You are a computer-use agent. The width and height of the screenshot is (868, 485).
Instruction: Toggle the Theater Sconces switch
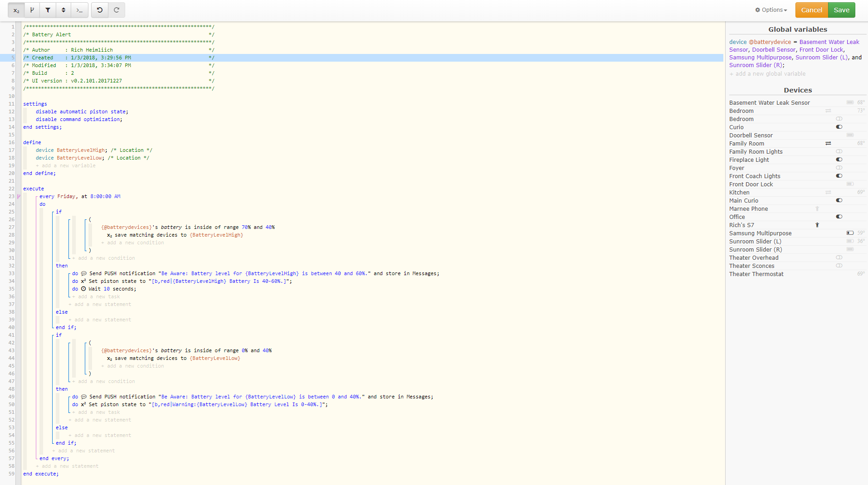[x=839, y=266]
